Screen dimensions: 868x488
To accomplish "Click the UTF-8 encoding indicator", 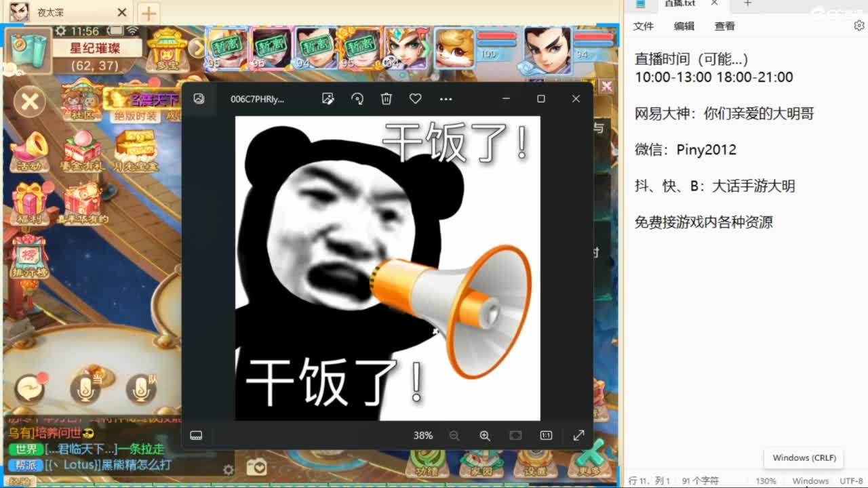I will [x=851, y=481].
